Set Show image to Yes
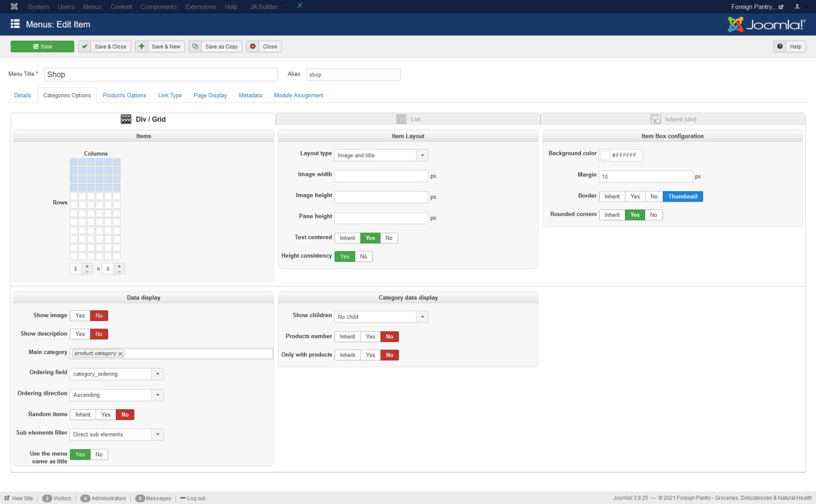This screenshot has height=504, width=816. pyautogui.click(x=80, y=316)
